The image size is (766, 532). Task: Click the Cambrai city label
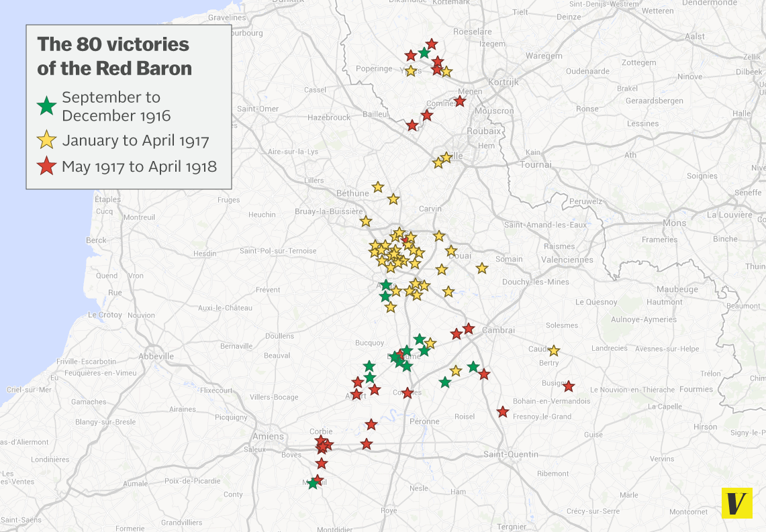(498, 331)
